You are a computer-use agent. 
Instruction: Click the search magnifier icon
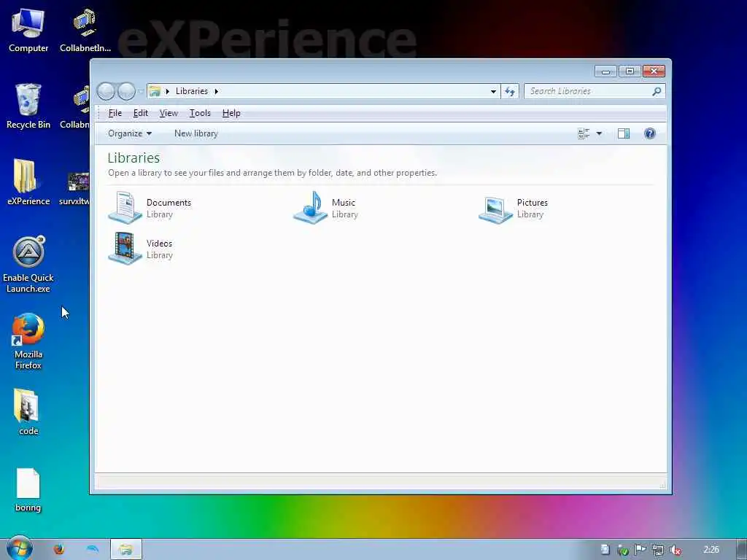(657, 91)
